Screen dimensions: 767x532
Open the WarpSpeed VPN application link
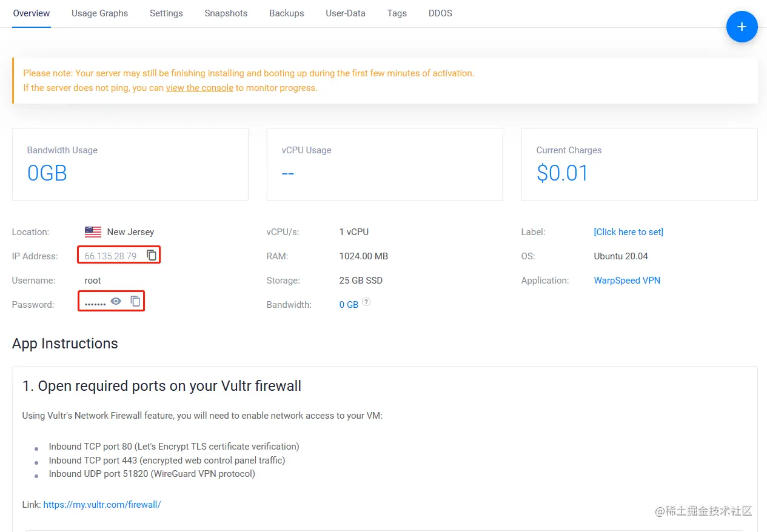tap(627, 281)
